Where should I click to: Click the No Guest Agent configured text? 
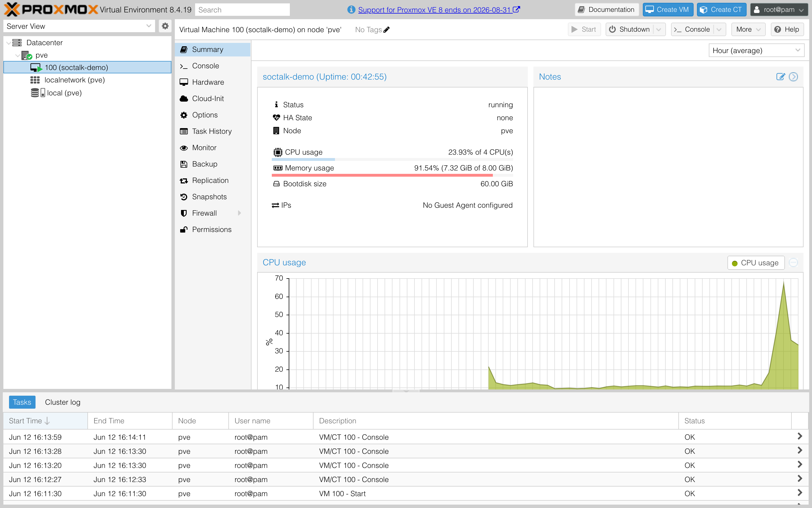(x=467, y=205)
